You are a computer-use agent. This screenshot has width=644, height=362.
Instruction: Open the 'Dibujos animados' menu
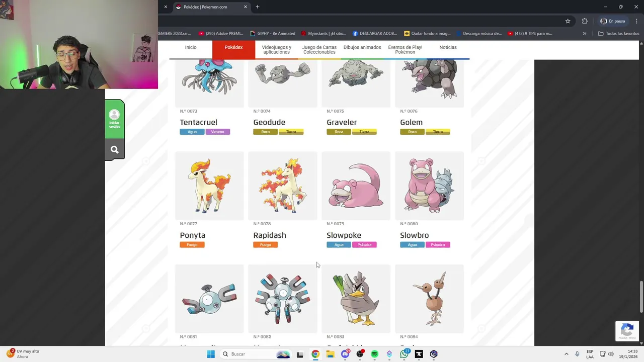tap(362, 47)
